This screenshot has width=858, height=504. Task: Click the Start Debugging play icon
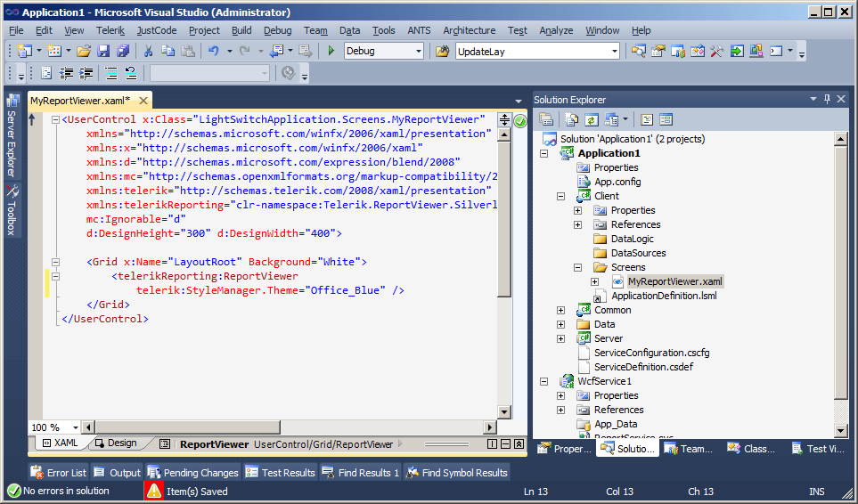(x=331, y=52)
